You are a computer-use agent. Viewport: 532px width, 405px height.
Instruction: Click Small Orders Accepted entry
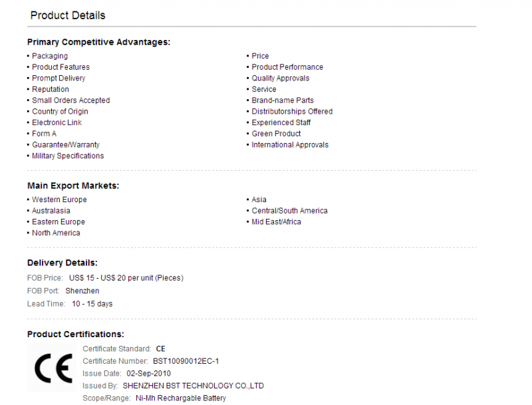point(71,100)
